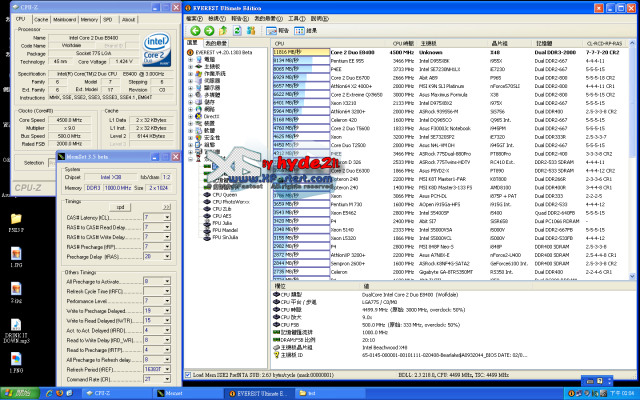Sort by the CPU column header in EVEREST

click(329, 43)
